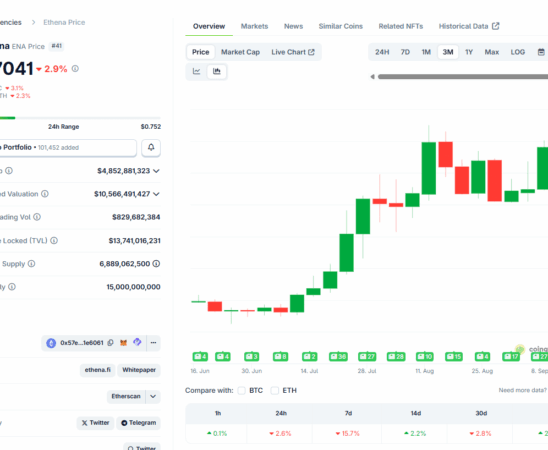Screen dimensions: 548x450
Task: Click the Fully Diluted Valuation info icon
Action: [45, 194]
